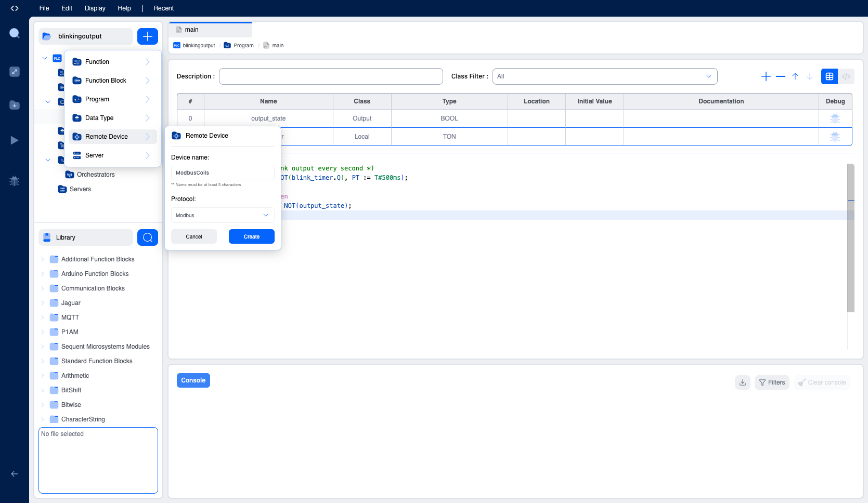The height and width of the screenshot is (503, 868).
Task: Switch to table view of variables
Action: click(x=830, y=76)
